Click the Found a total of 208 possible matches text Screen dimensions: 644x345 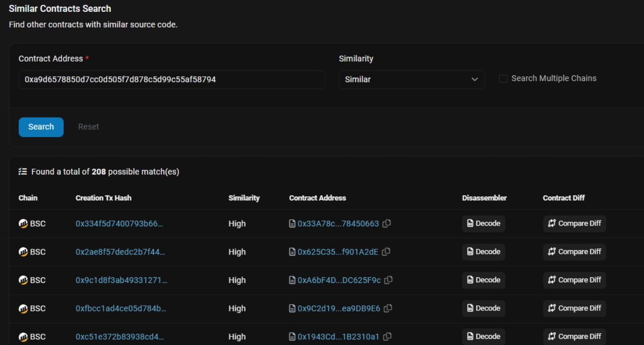coord(105,172)
